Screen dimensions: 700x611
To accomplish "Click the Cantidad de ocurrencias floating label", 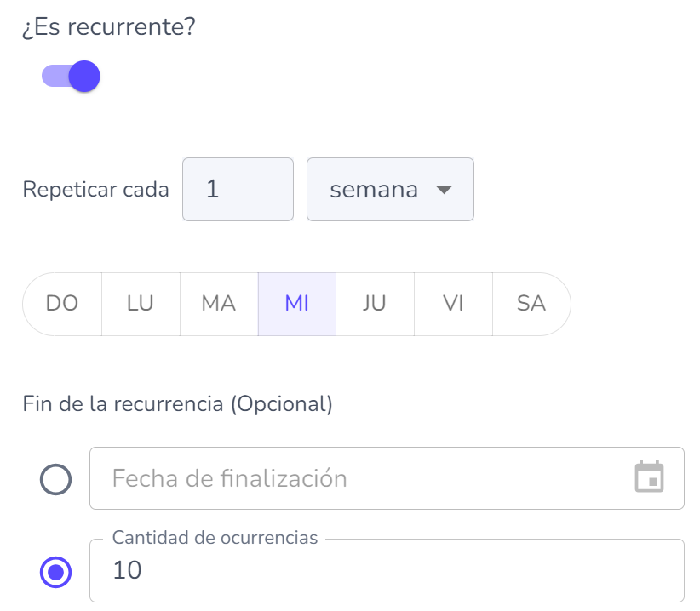I will (x=215, y=538).
